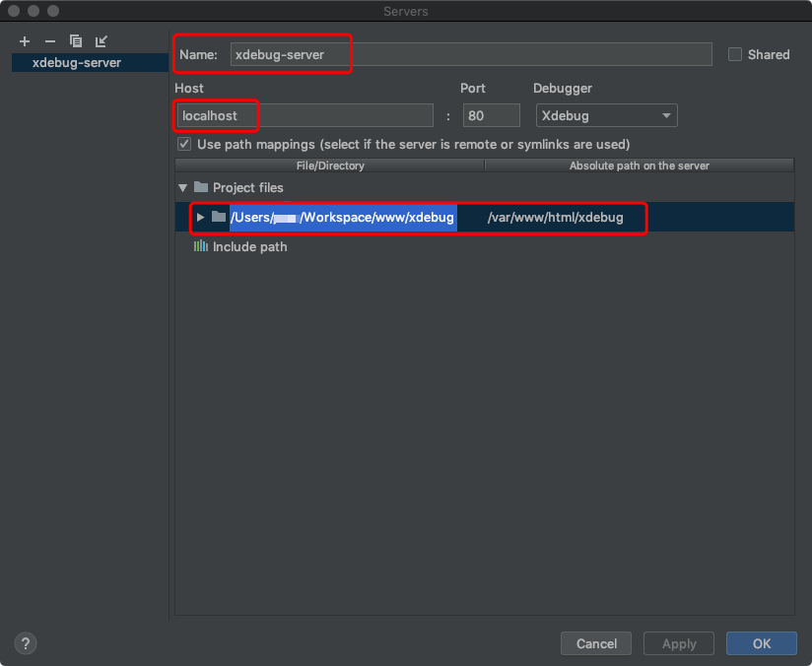Click the Apply button

pos(678,643)
